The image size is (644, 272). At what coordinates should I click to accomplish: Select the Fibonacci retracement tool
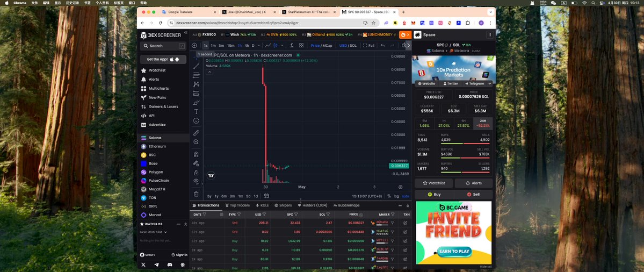tap(197, 75)
